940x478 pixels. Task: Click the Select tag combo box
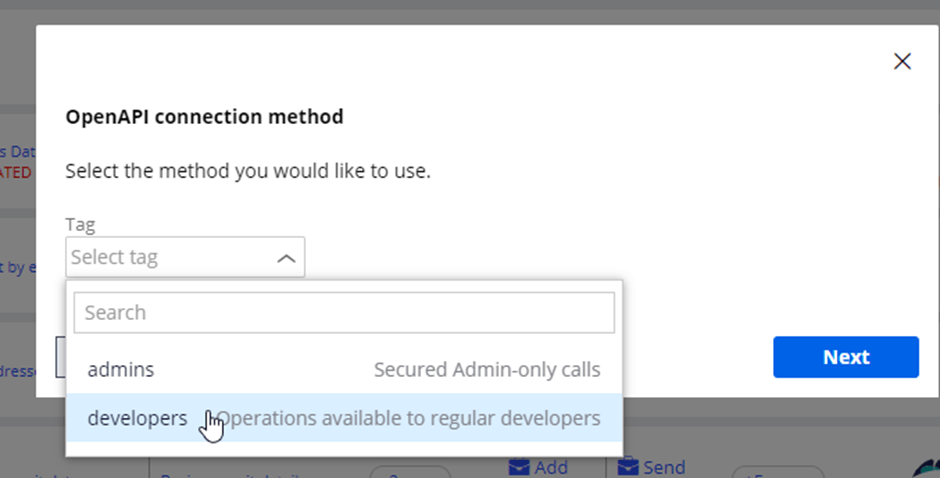point(170,258)
